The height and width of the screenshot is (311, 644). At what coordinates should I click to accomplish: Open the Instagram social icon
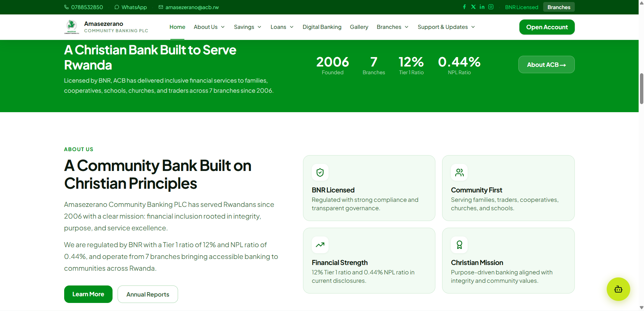tap(491, 7)
